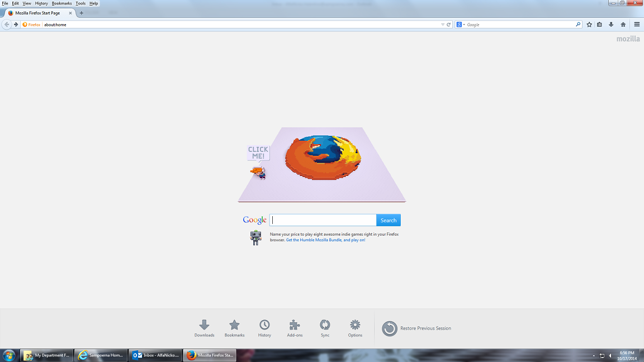Image resolution: width=644 pixels, height=362 pixels.
Task: Go forward with the forward arrow
Action: [16, 25]
